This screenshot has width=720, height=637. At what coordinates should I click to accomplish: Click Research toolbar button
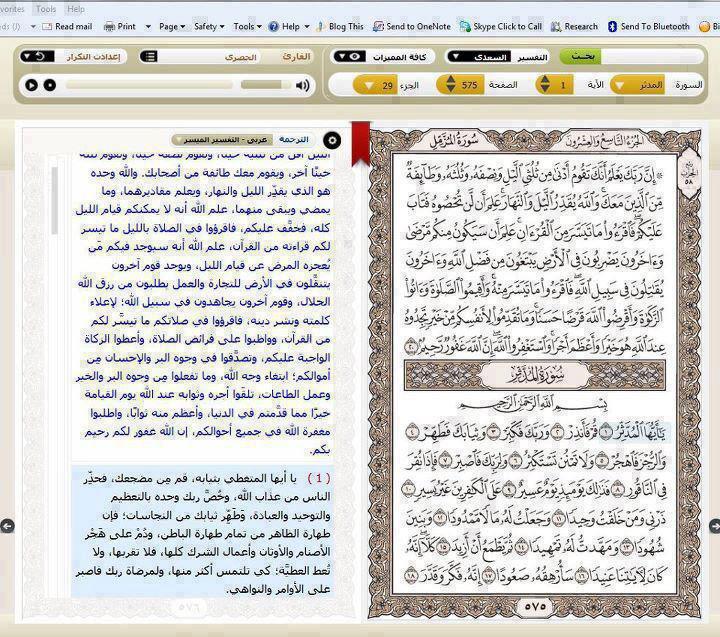(x=574, y=27)
